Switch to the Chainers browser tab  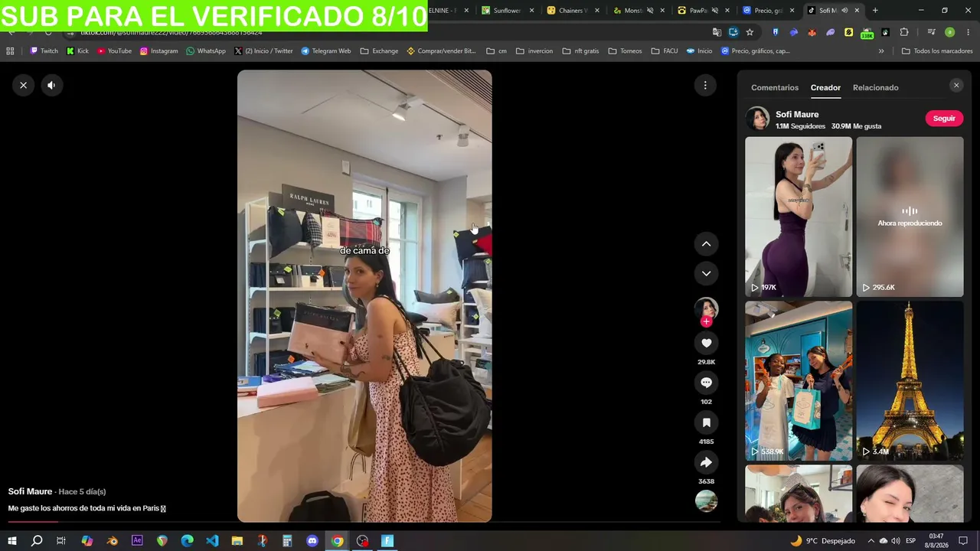[x=571, y=11]
